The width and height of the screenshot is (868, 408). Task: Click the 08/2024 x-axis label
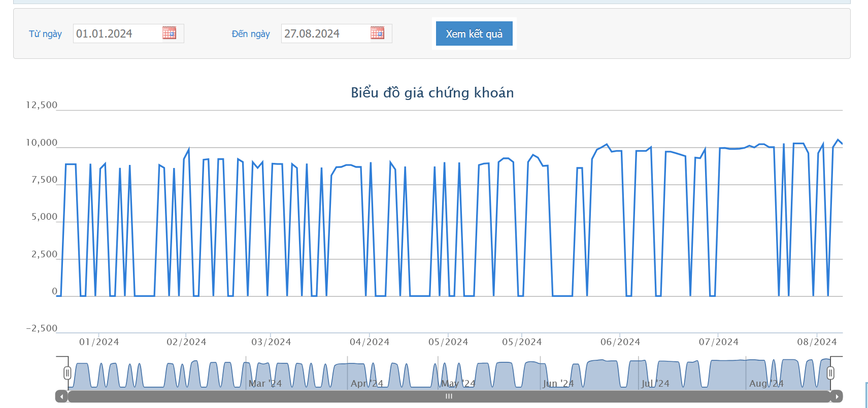click(817, 342)
